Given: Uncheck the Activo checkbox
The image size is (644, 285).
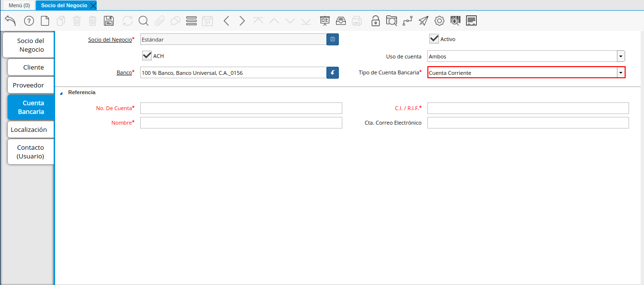Looking at the screenshot, I should pos(434,39).
